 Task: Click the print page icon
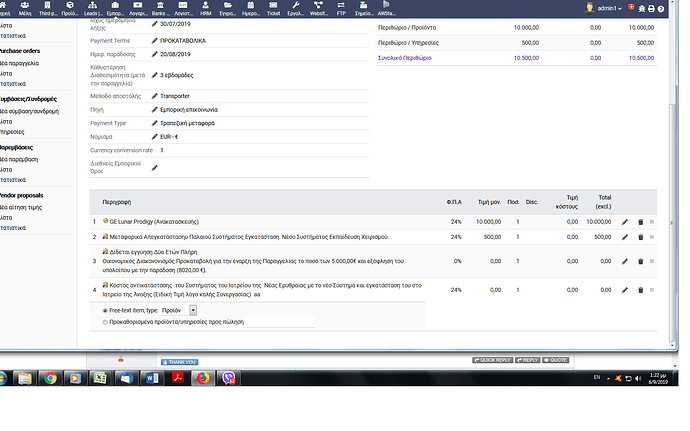click(x=651, y=8)
